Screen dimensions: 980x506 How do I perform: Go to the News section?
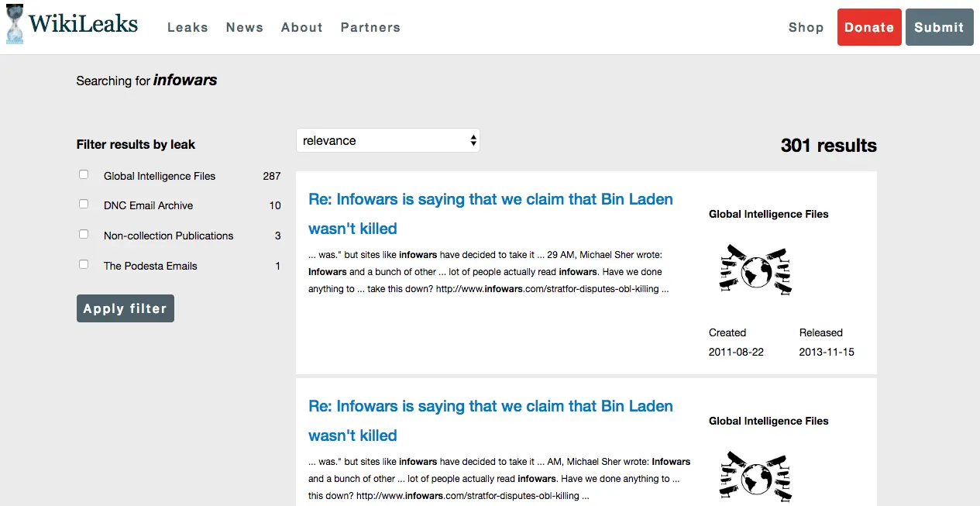[245, 27]
